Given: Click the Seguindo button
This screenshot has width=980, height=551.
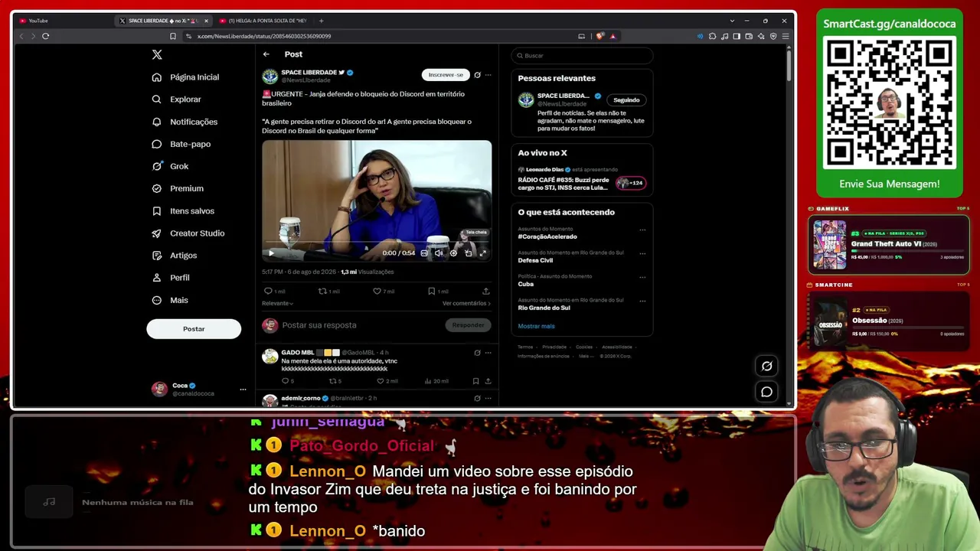Looking at the screenshot, I should pyautogui.click(x=626, y=100).
